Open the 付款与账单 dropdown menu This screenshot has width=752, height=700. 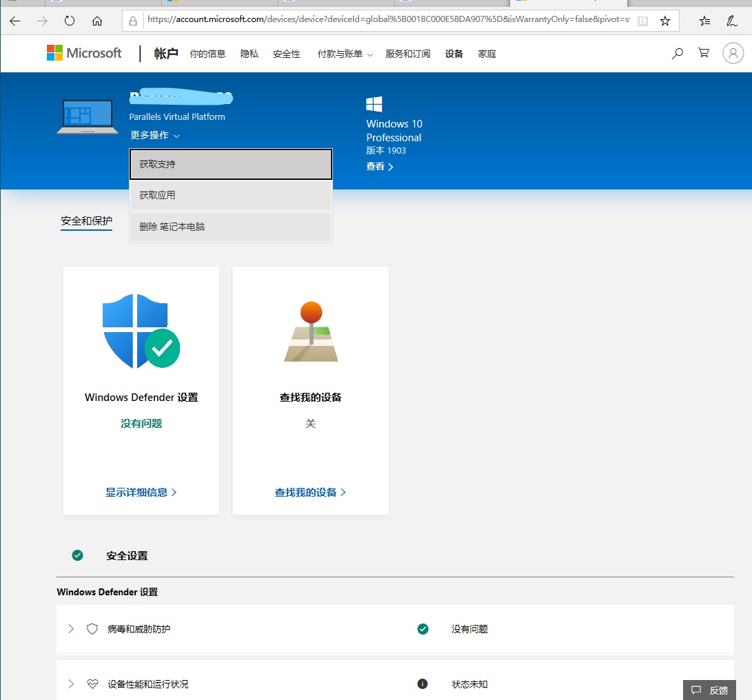(345, 54)
